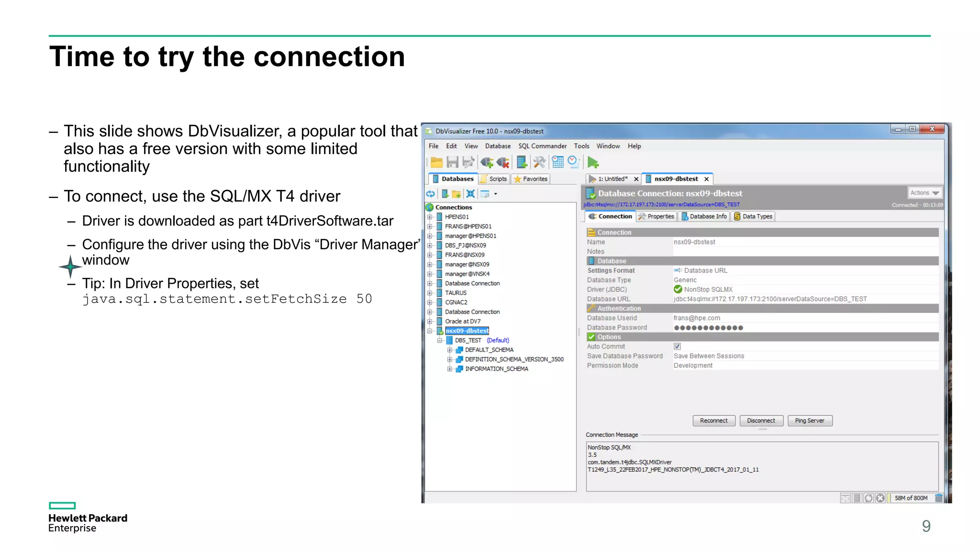Click the circular reload icon in status bar
Screen dimensions: 980x551
point(869,498)
